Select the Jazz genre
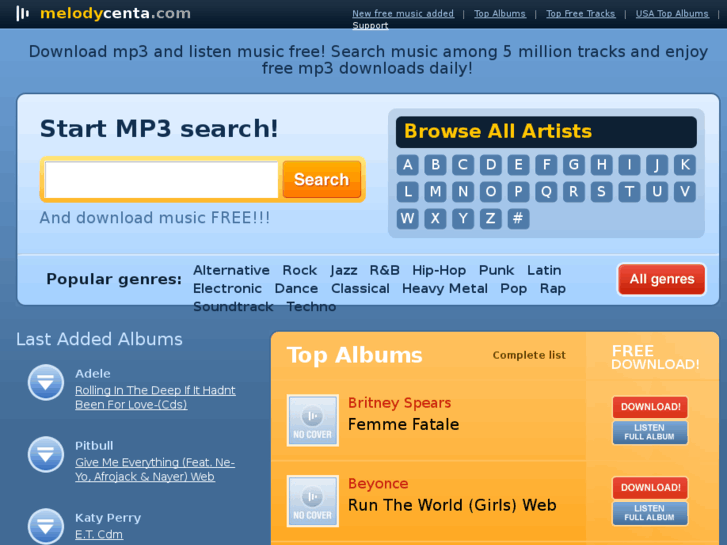This screenshot has height=545, width=727. (x=344, y=270)
